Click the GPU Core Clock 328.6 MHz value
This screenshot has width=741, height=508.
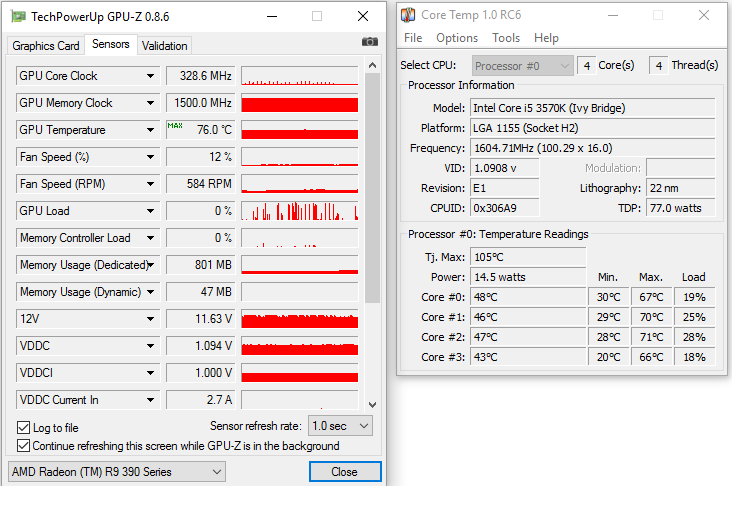click(200, 76)
